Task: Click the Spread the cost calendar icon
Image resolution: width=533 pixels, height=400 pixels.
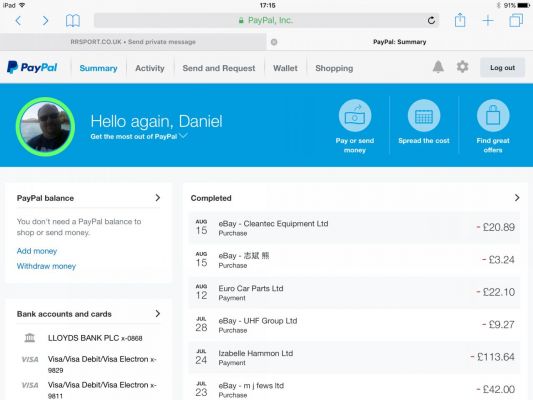Action: coord(424,116)
